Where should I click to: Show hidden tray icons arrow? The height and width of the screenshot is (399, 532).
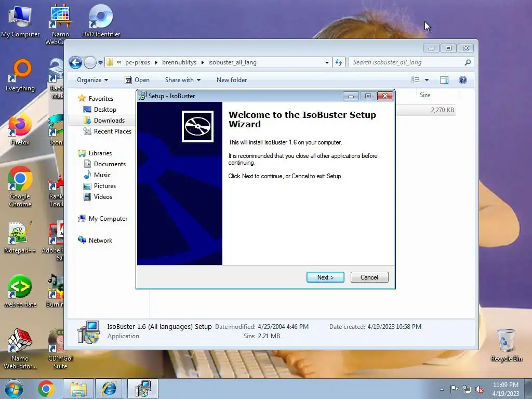(x=442, y=389)
